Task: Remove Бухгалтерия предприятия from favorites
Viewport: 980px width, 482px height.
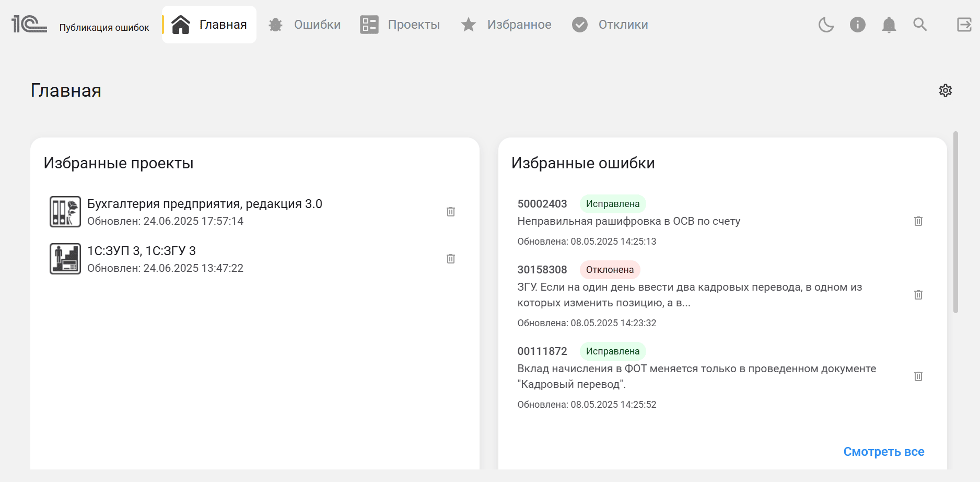Action: pos(451,212)
